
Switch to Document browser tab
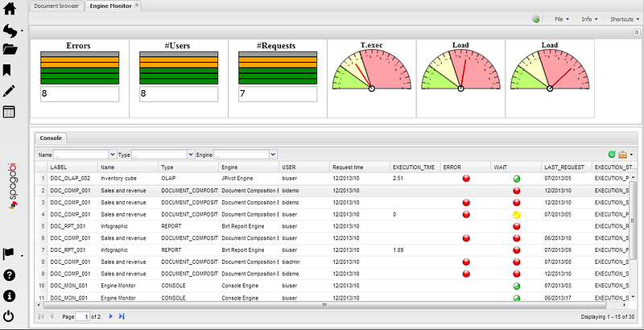point(56,6)
